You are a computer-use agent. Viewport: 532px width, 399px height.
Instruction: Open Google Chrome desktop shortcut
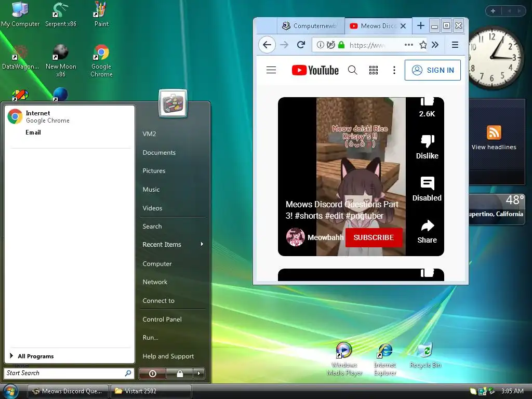(x=101, y=60)
